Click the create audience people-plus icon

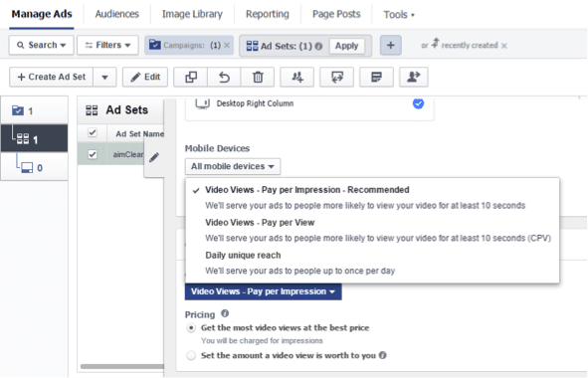297,77
